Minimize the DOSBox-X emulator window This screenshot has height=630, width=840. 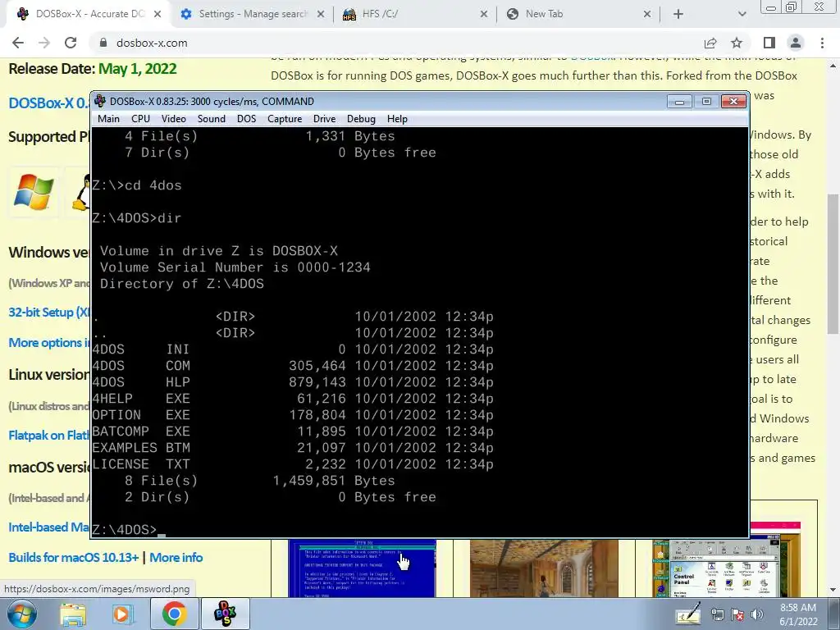[679, 101]
